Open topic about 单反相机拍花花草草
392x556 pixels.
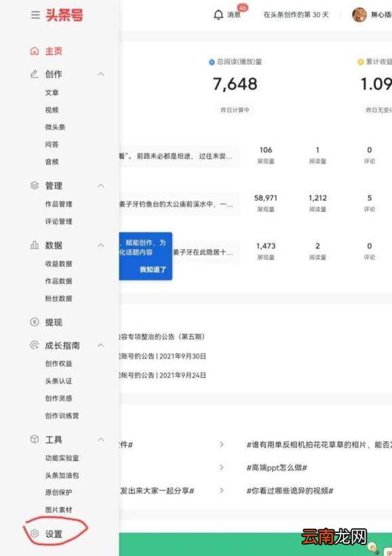point(319,445)
